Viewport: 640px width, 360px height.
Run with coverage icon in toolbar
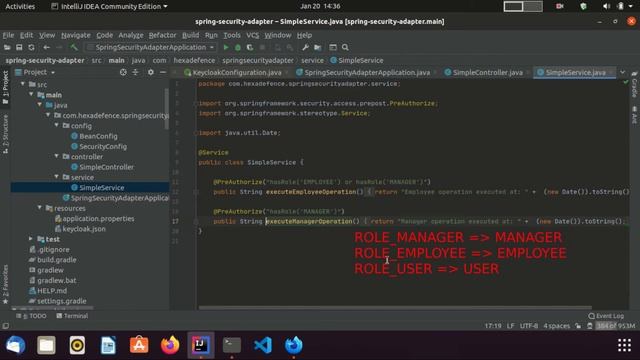click(x=250, y=47)
